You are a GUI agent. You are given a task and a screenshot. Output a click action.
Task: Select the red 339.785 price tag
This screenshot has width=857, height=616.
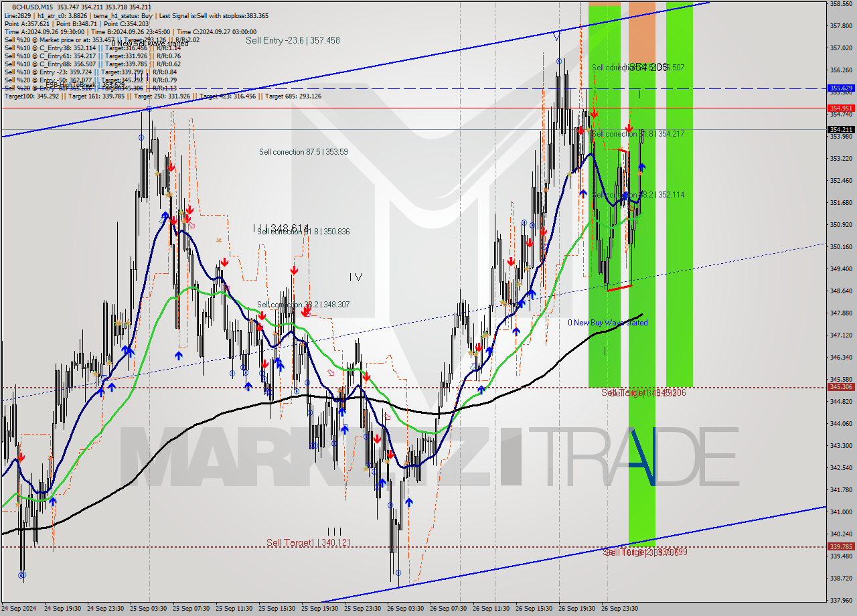tap(841, 546)
